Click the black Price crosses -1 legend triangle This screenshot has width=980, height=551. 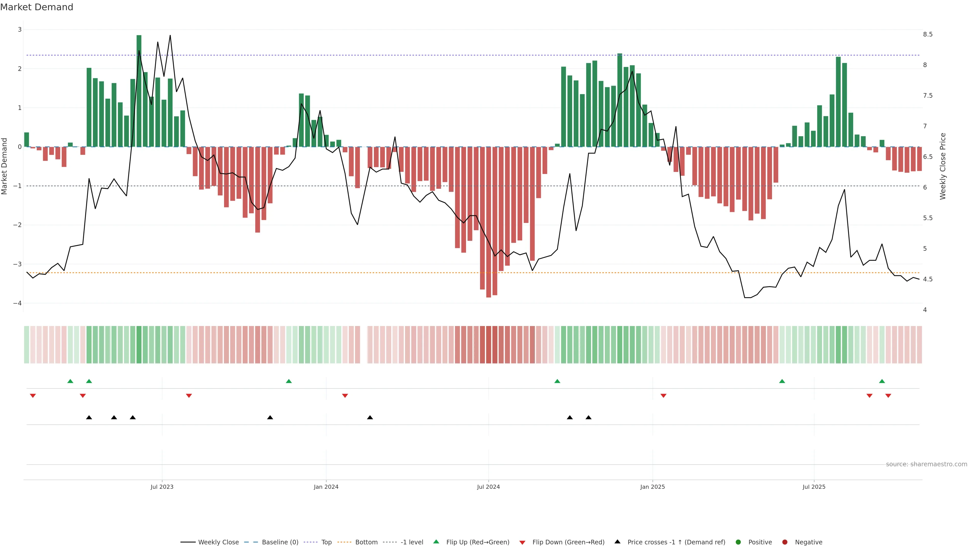pos(617,542)
